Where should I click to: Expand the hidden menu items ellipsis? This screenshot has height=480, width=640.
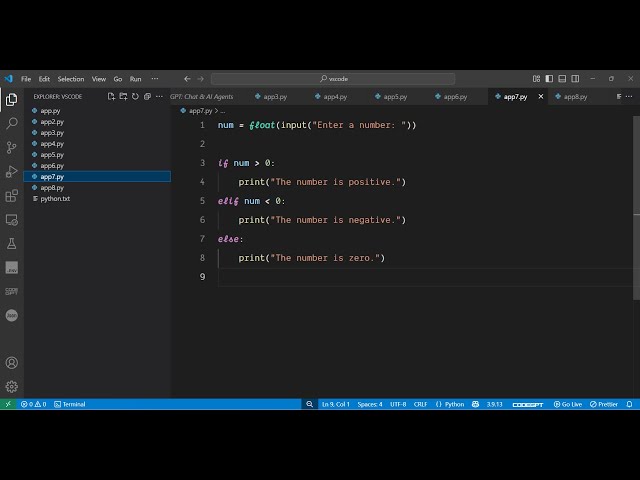[x=155, y=79]
